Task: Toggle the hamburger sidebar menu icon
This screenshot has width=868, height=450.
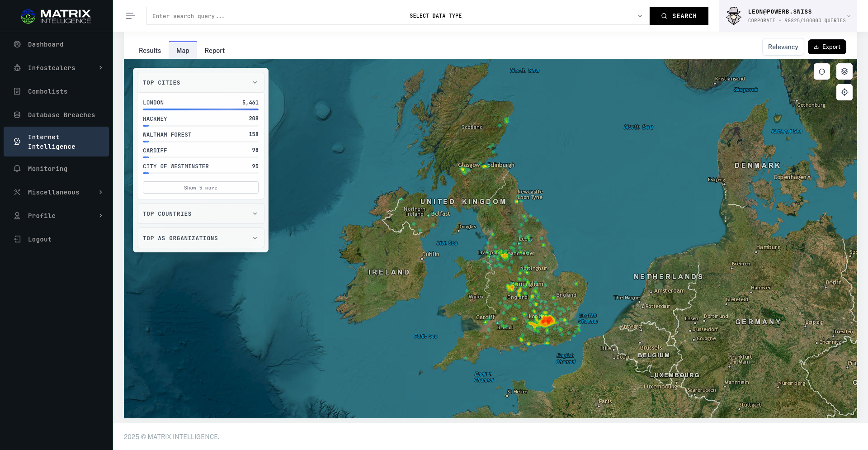Action: point(130,16)
